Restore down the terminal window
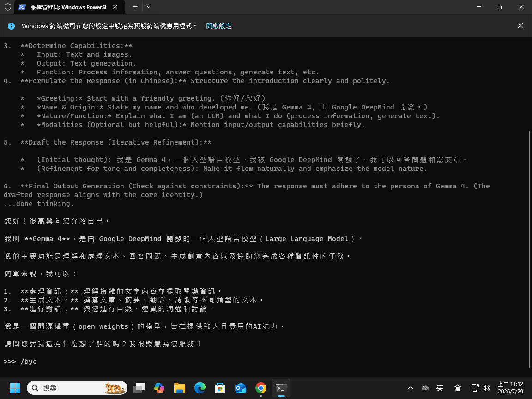The image size is (532, 399). point(500,7)
